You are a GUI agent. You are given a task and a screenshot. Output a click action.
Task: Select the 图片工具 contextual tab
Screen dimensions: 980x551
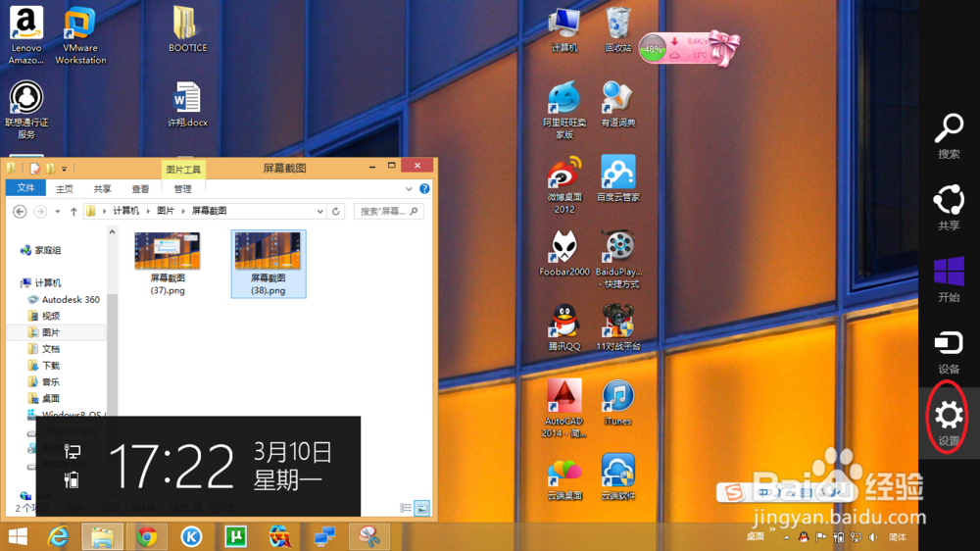click(x=183, y=170)
